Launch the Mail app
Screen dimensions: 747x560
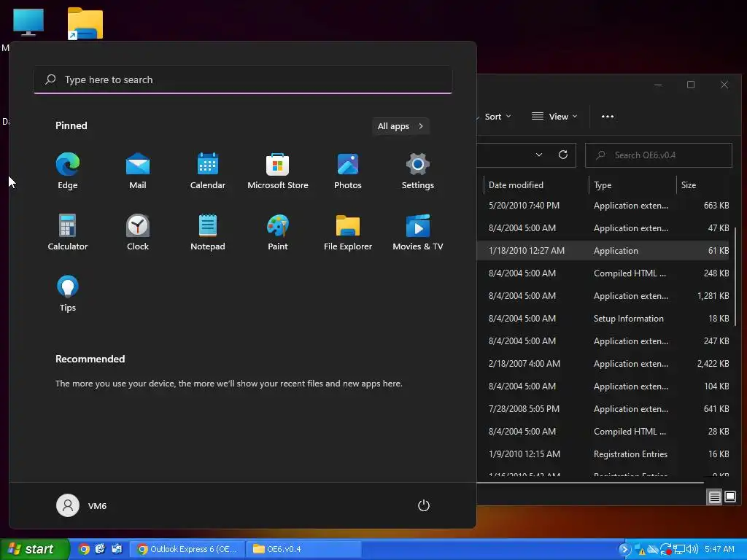tap(138, 171)
